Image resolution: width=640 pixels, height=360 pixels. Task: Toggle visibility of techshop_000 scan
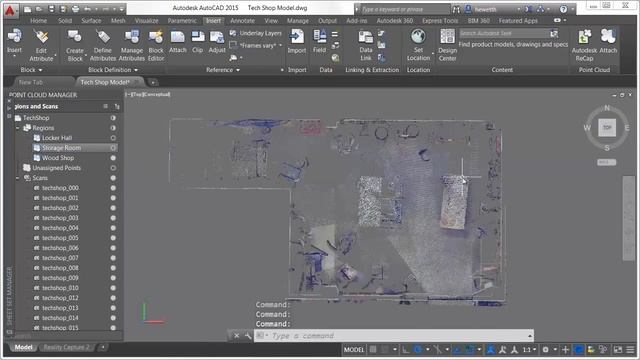click(x=113, y=188)
